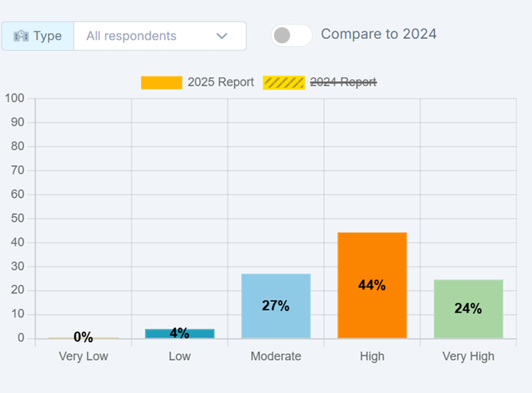This screenshot has height=393, width=532.
Task: Click the 27% data label
Action: pyautogui.click(x=276, y=306)
